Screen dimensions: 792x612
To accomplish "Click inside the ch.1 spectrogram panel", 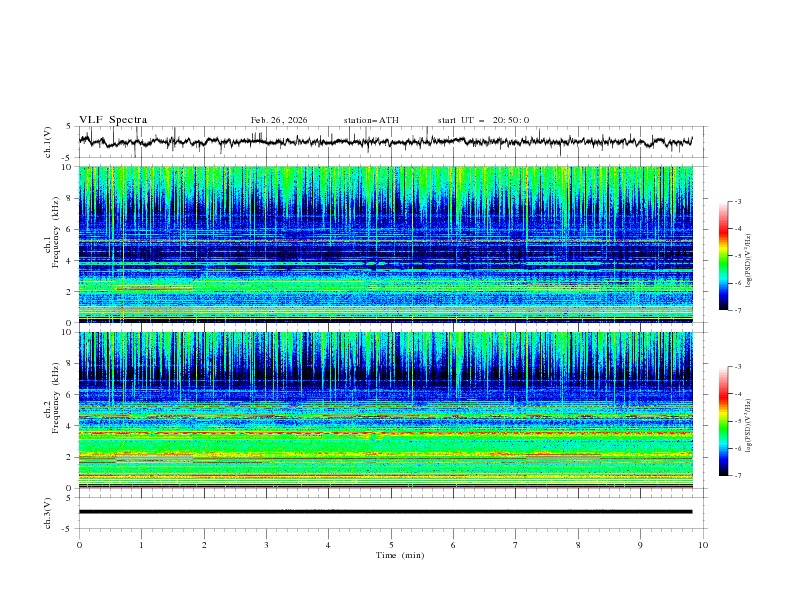I will click(386, 244).
